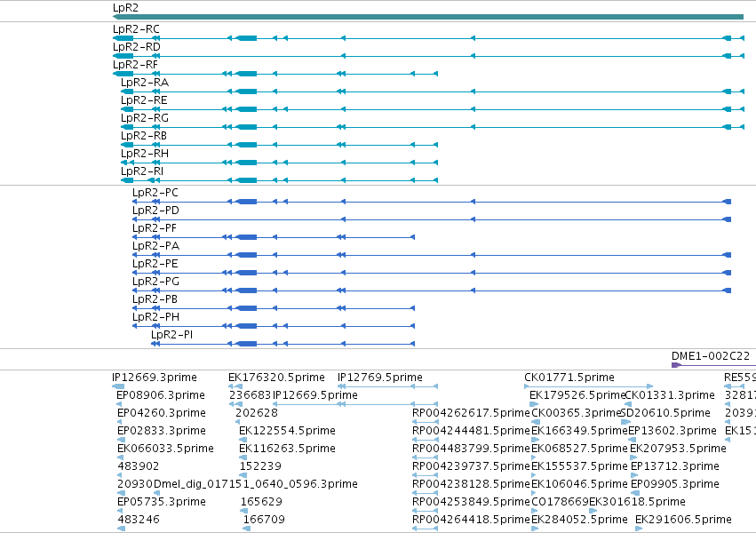
Task: Click the LpR2-PH protein label
Action: pos(155,318)
